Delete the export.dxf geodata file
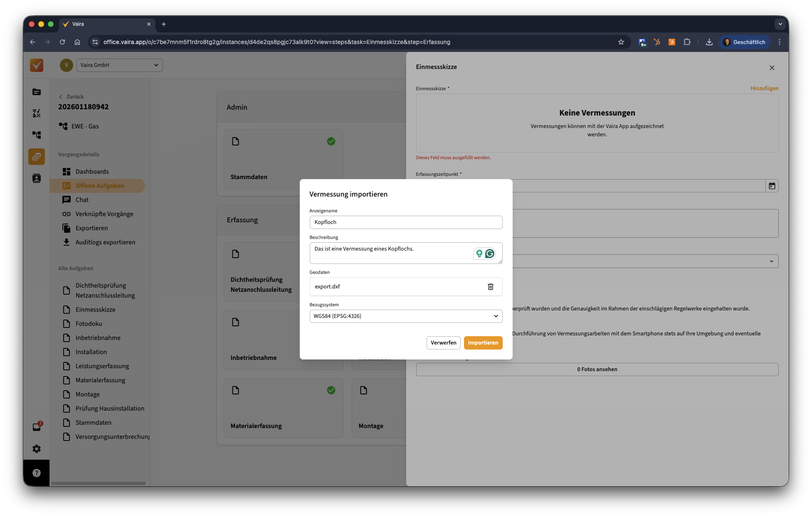Viewport: 812px width, 517px height. (490, 287)
